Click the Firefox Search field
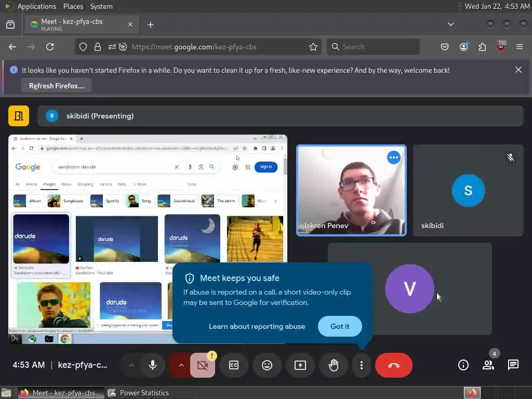The height and width of the screenshot is (399, 532). click(373, 47)
